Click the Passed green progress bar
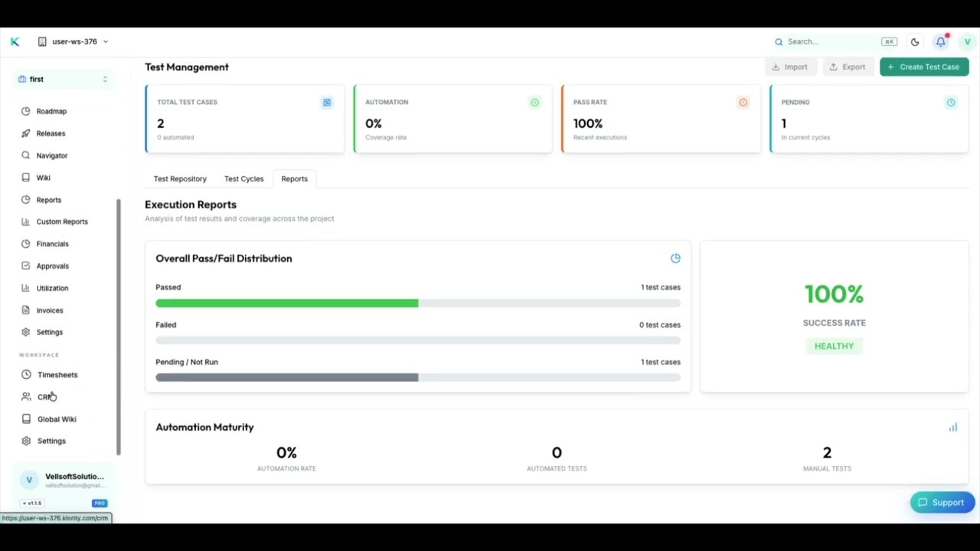This screenshot has width=980, height=551. (286, 303)
